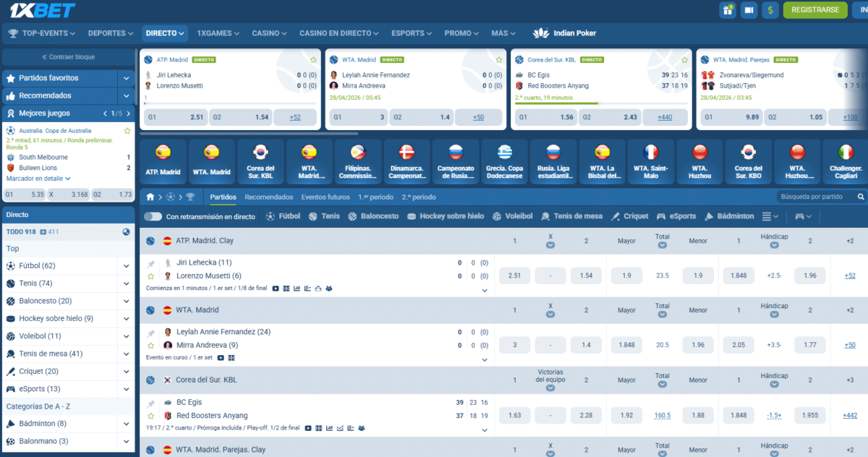Open the gamepad dropdown in sports bar
Image resolution: width=868 pixels, height=457 pixels.
coord(803,216)
